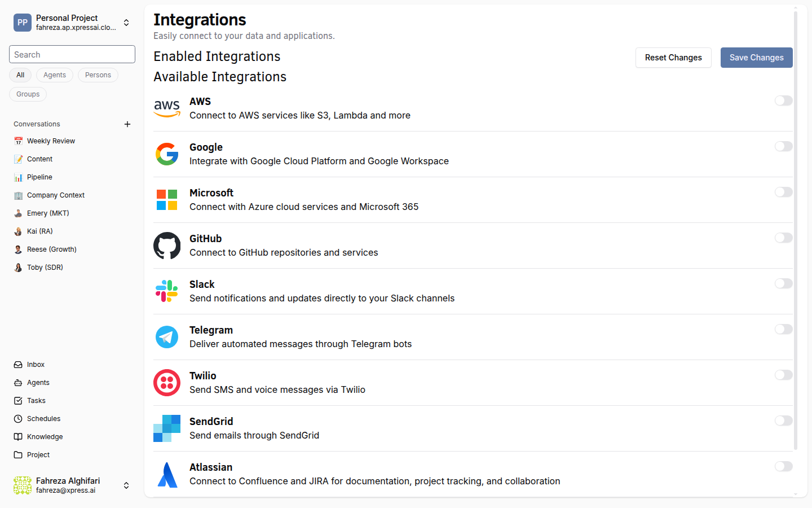Open the Inbox page link
This screenshot has width=812, height=508.
click(x=72, y=365)
